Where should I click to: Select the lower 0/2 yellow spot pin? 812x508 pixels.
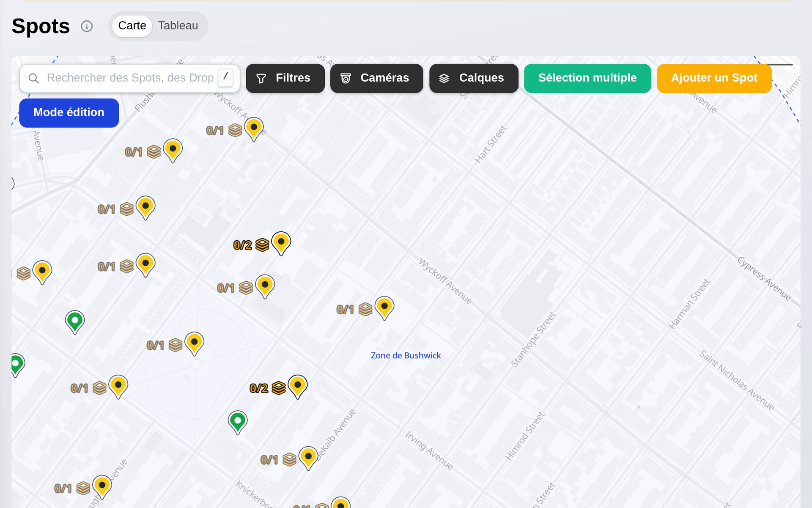(x=298, y=387)
